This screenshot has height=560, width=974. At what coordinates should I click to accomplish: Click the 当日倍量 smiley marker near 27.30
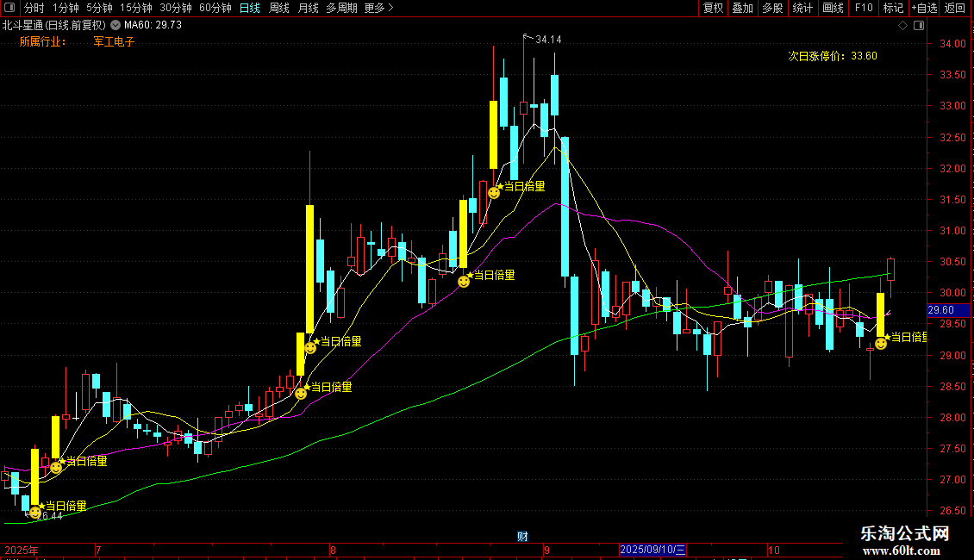click(56, 467)
